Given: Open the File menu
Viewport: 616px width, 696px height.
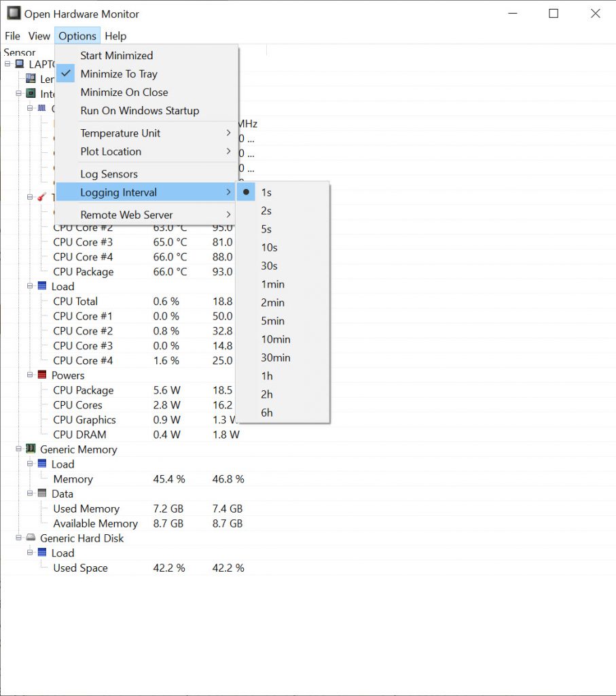Looking at the screenshot, I should (x=12, y=36).
